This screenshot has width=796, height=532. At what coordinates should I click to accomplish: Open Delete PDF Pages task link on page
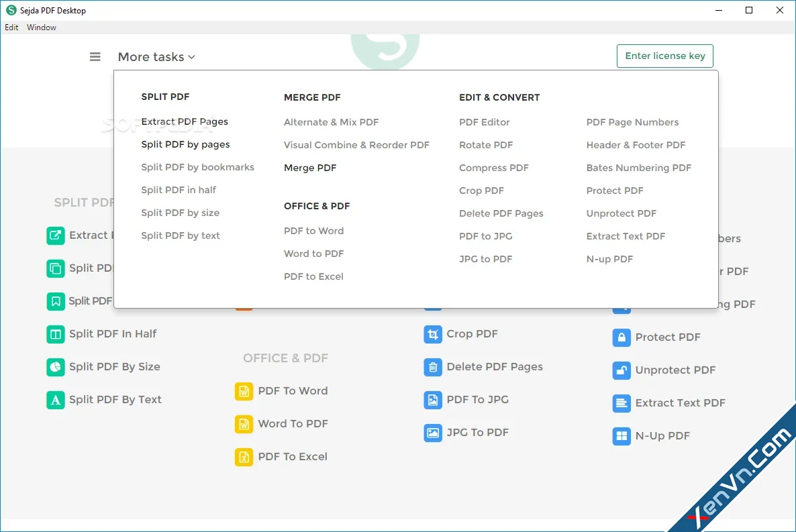click(495, 367)
